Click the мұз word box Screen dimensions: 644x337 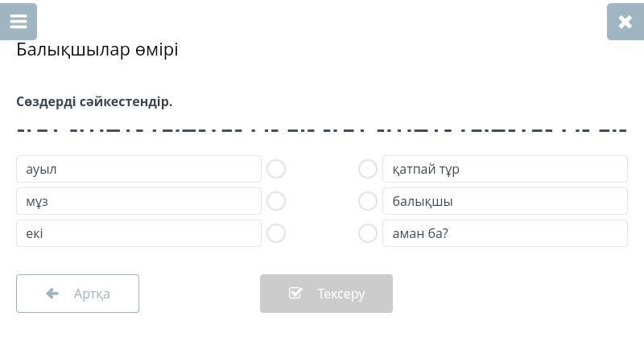click(x=138, y=201)
